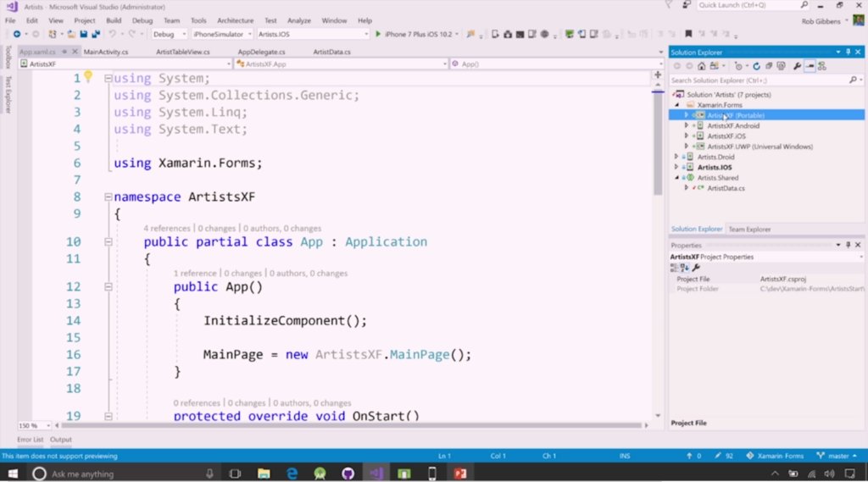
Task: Pin the Solution Explorer panel with pushpin icon
Action: 848,52
